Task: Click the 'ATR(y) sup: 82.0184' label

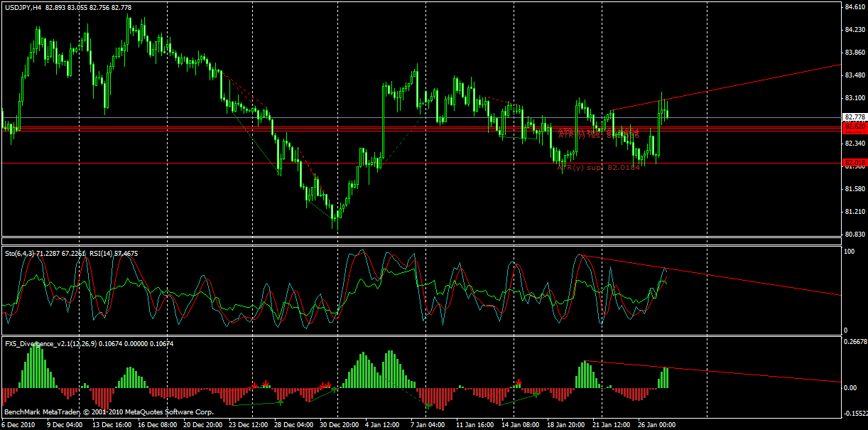Action: [599, 169]
